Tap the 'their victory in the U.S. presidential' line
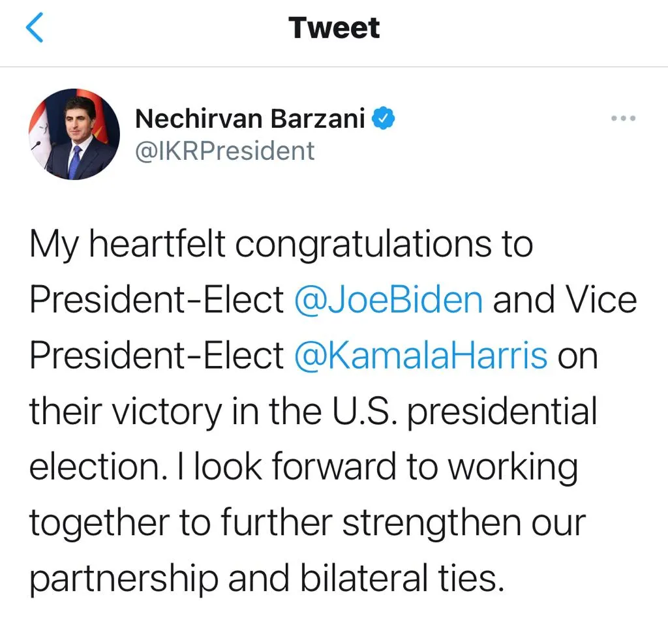668x644 pixels. tap(313, 411)
